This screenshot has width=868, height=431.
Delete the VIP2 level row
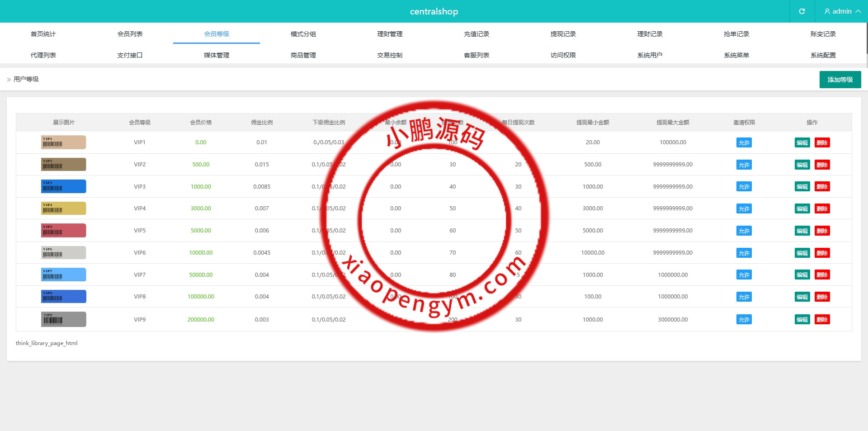point(822,165)
